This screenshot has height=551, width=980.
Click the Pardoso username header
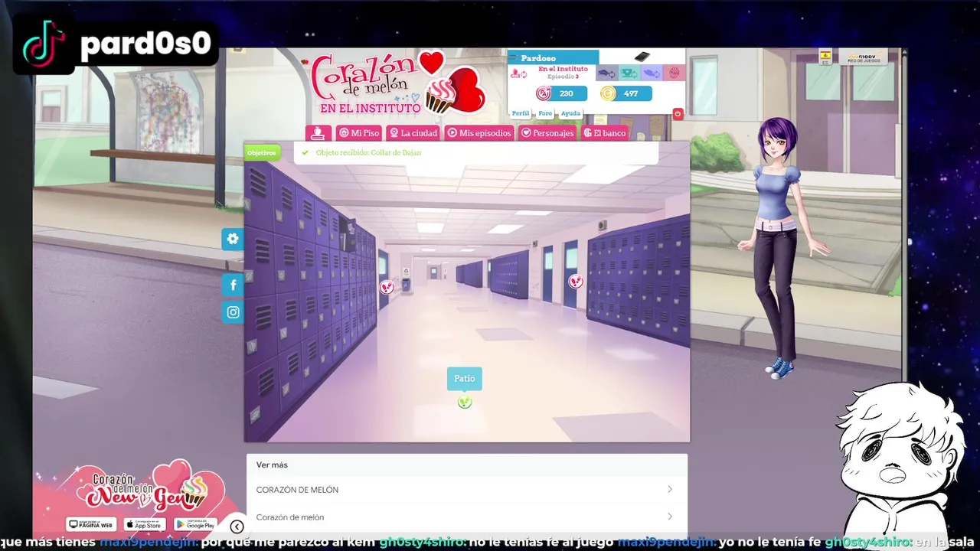[x=538, y=58]
